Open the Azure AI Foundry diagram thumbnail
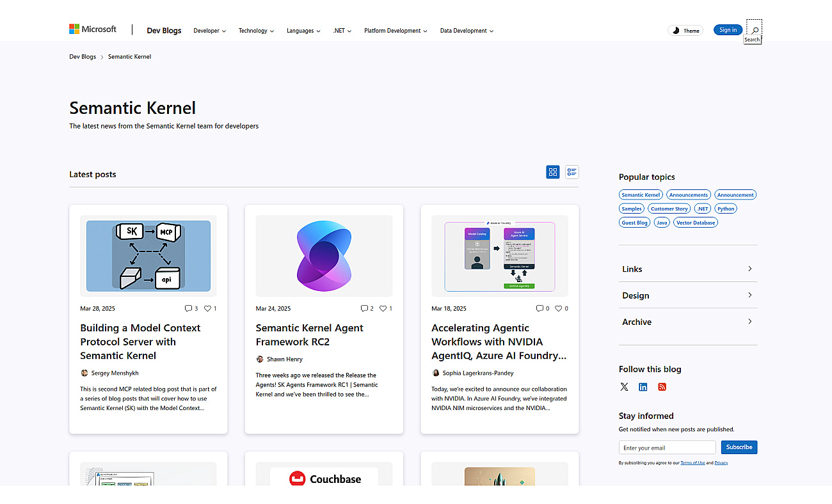This screenshot has height=504, width=832. (x=500, y=256)
